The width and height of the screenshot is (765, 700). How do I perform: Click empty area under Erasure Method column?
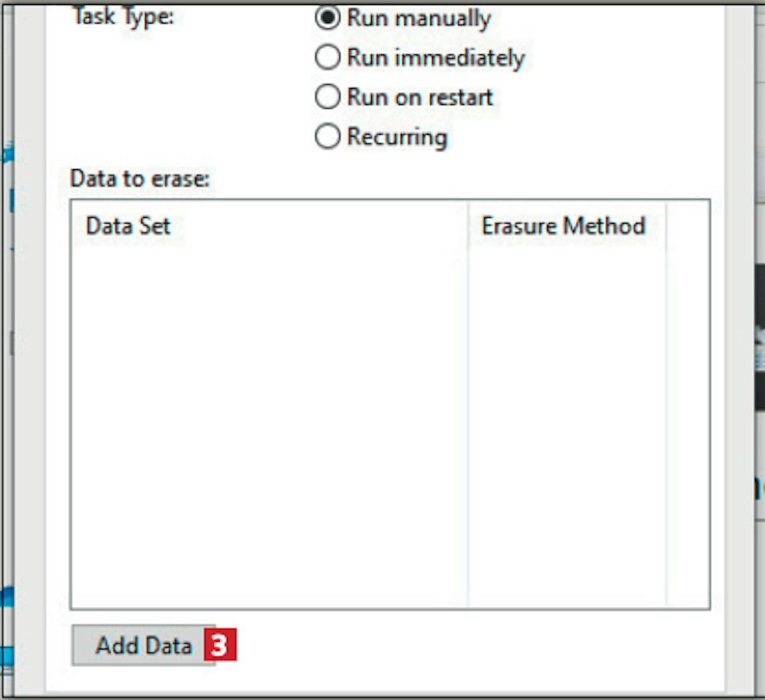tap(567, 428)
